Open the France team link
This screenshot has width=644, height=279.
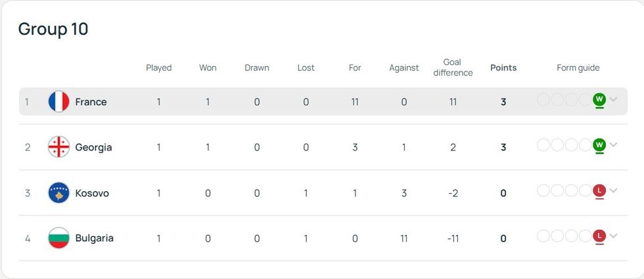pos(91,102)
